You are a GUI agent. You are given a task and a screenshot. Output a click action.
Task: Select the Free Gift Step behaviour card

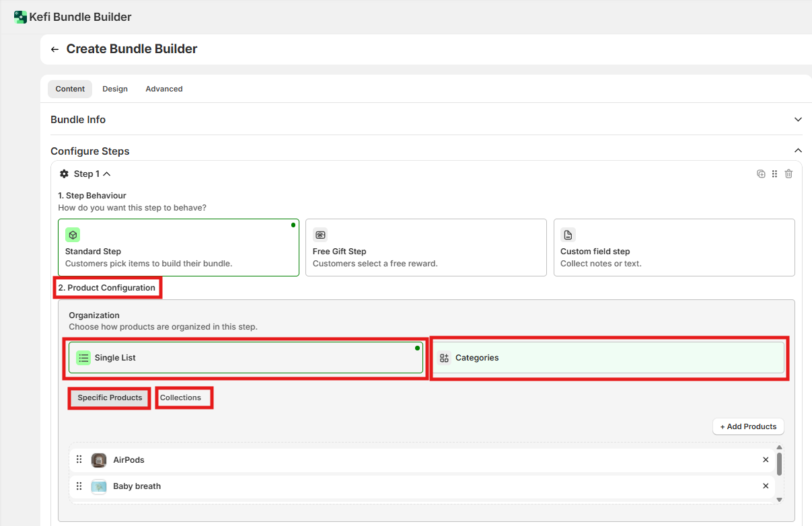(426, 248)
